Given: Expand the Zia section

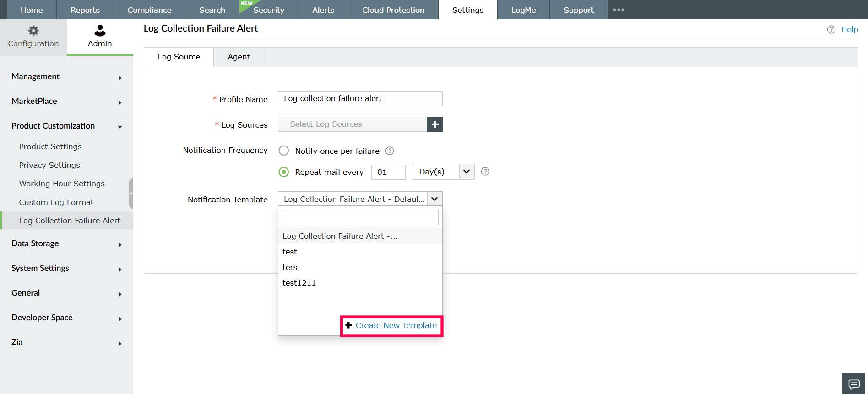Looking at the screenshot, I should pos(67,342).
